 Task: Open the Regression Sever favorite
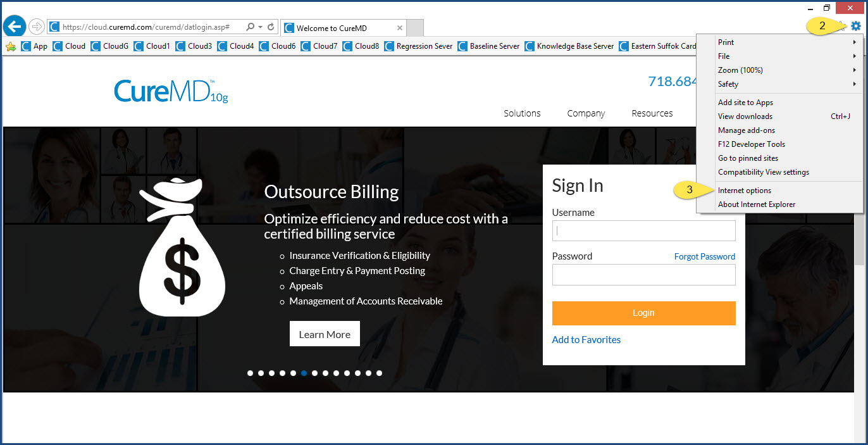tap(418, 46)
